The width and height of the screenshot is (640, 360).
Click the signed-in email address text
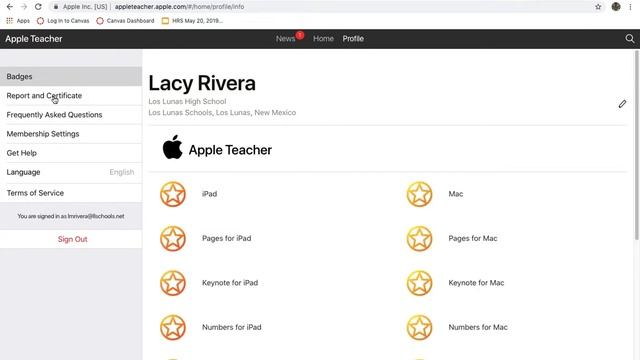(x=96, y=216)
